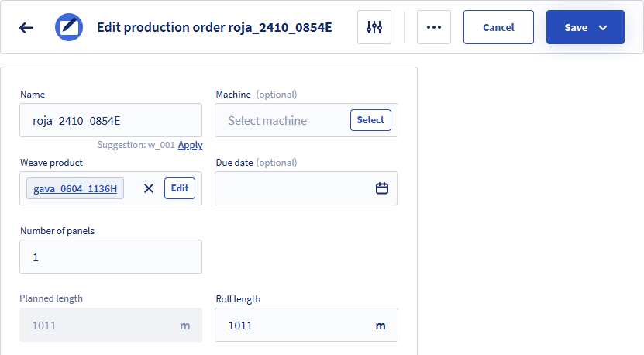The image size is (644, 355).
Task: Click Select to choose a machine
Action: [370, 120]
